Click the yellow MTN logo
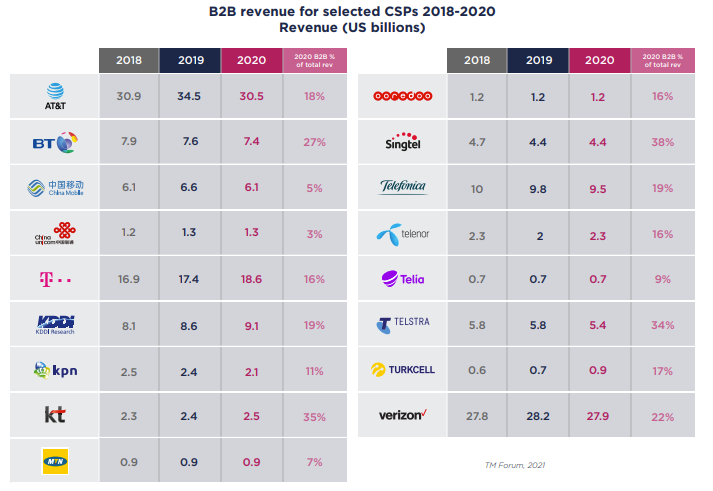The height and width of the screenshot is (491, 713). (x=55, y=461)
